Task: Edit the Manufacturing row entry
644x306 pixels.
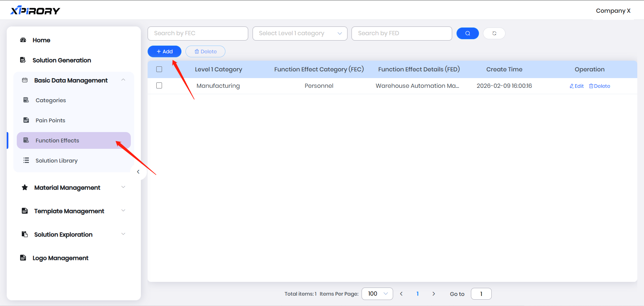Action: 577,86
